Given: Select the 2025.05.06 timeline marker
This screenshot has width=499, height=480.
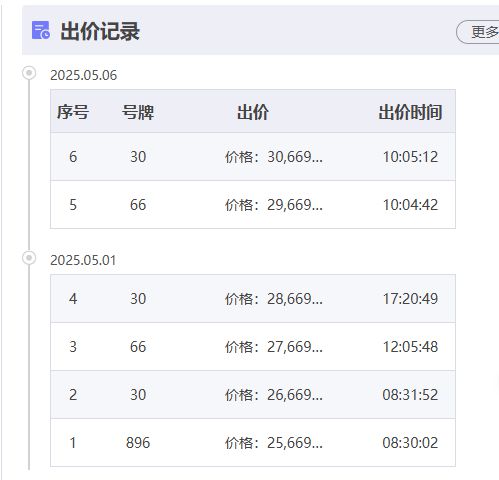Looking at the screenshot, I should (29, 73).
